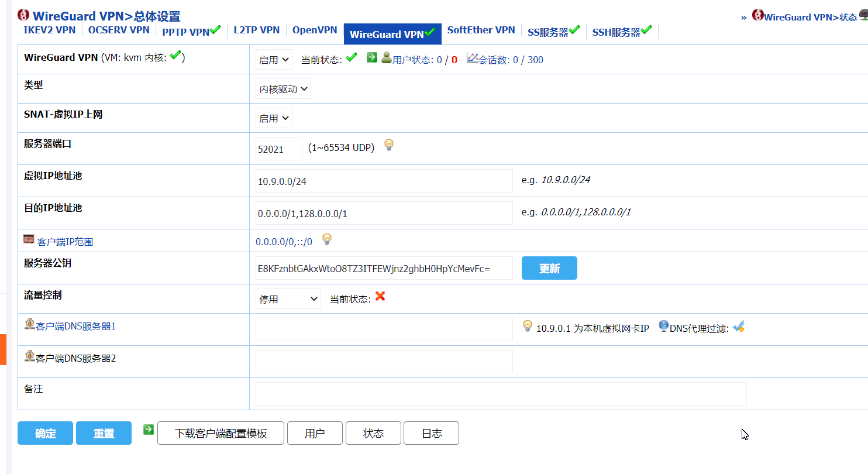
Task: Click example text e.g. 0.0.0.0/1,128.0.0.0/1
Action: (576, 212)
